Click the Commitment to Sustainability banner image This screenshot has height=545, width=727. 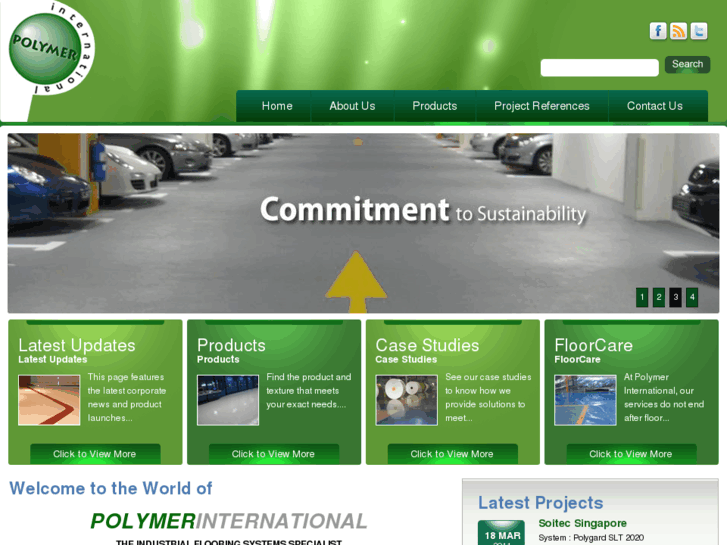point(363,223)
